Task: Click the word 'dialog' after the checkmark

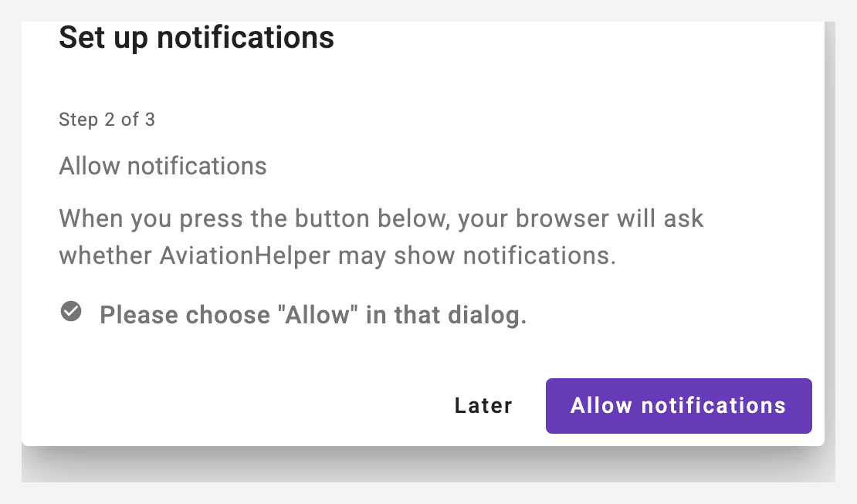Action: pos(483,315)
